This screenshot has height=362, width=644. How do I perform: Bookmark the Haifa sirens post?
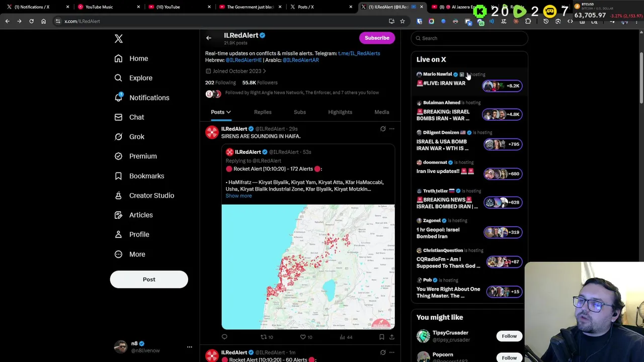click(x=381, y=337)
